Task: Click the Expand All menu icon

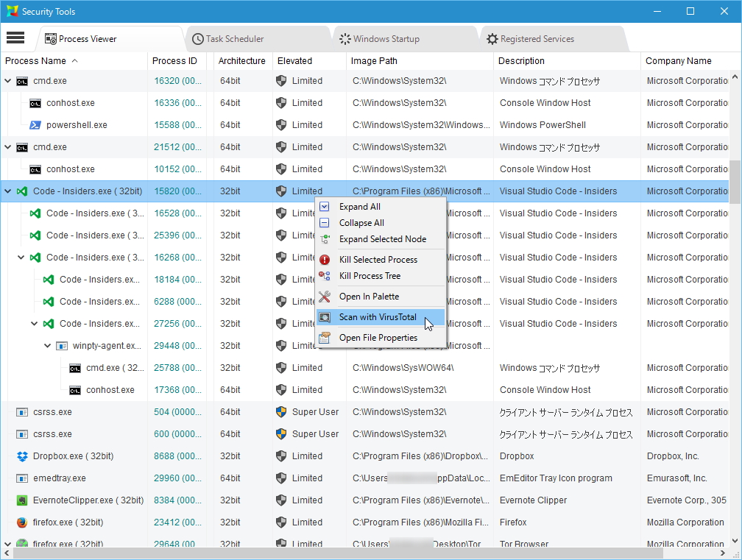Action: [x=325, y=207]
